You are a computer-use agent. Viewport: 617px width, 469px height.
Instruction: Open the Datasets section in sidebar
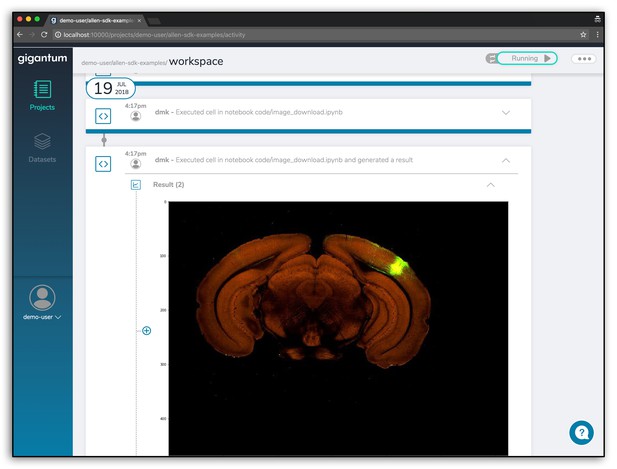point(42,148)
